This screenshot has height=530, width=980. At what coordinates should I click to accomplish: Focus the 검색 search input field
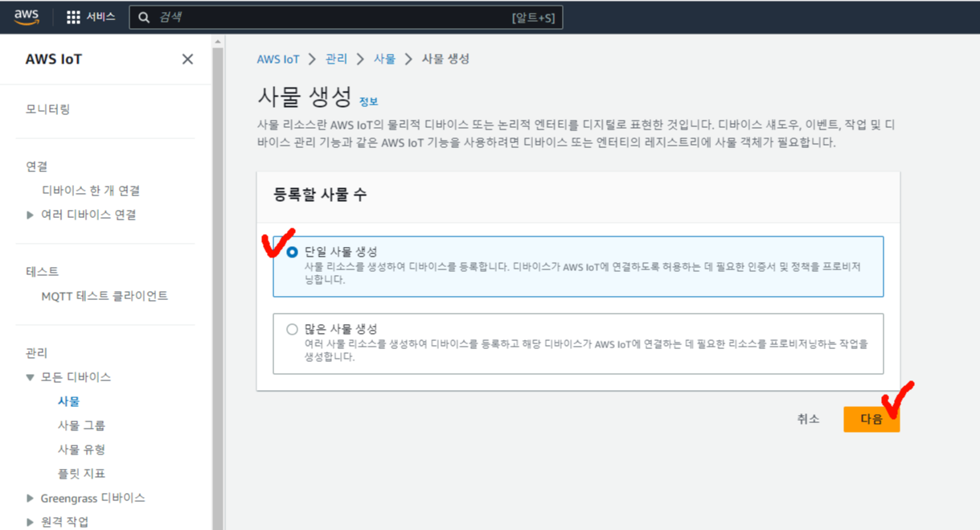point(346,17)
